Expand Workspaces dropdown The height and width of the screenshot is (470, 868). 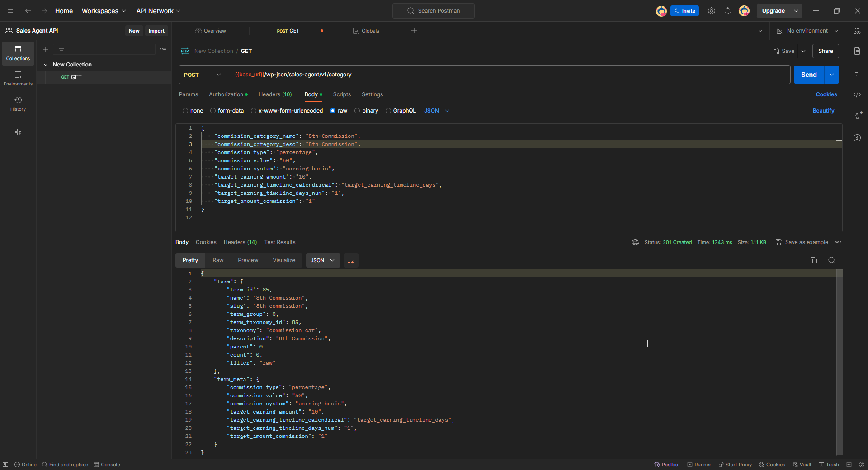tap(104, 11)
